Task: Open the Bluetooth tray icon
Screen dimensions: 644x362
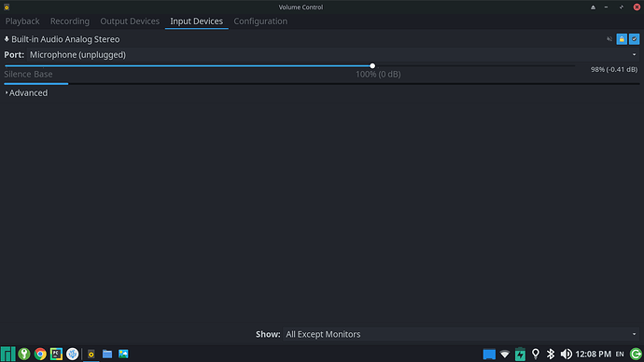Action: click(x=551, y=354)
